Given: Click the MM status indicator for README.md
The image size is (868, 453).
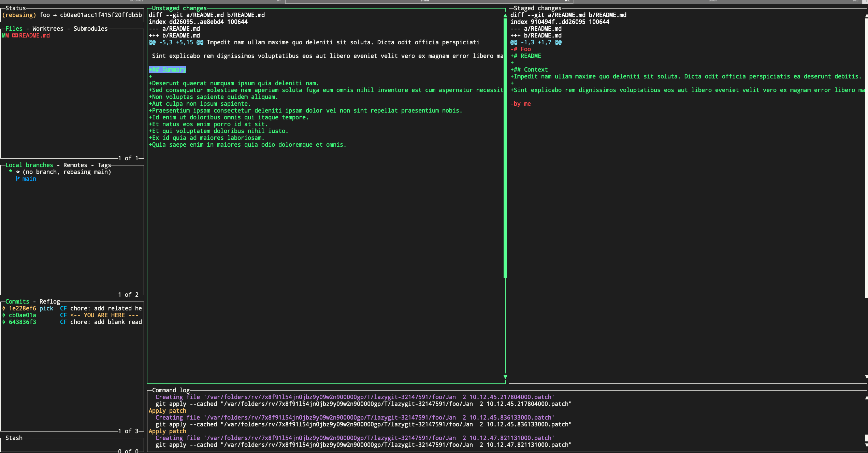Looking at the screenshot, I should [x=5, y=35].
